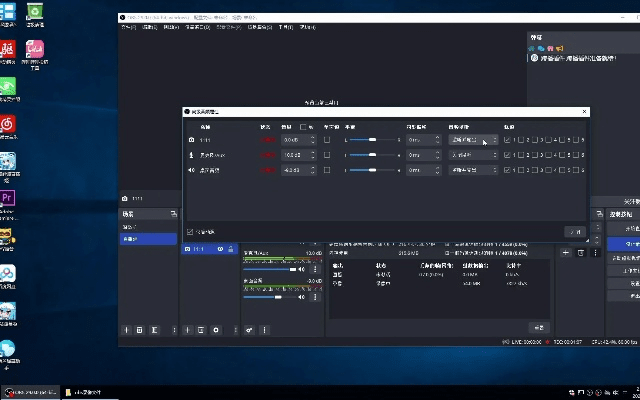The height and width of the screenshot is (400, 640).
Task: Open audio monitoring dropdown for the 1111 row
Action: [472, 141]
